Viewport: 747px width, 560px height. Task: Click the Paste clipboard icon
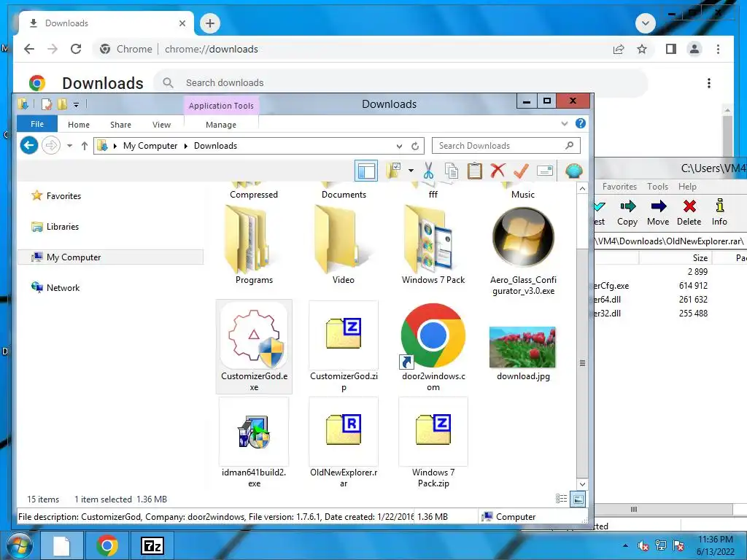pyautogui.click(x=474, y=171)
